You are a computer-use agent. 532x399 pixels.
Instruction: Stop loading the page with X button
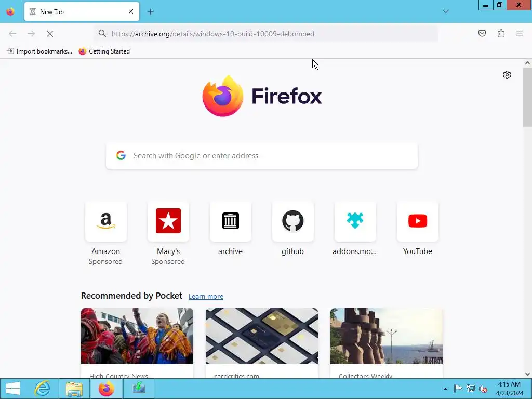[x=50, y=34]
